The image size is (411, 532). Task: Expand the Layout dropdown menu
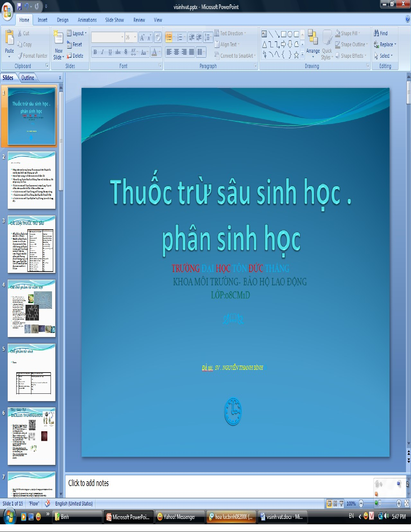77,33
